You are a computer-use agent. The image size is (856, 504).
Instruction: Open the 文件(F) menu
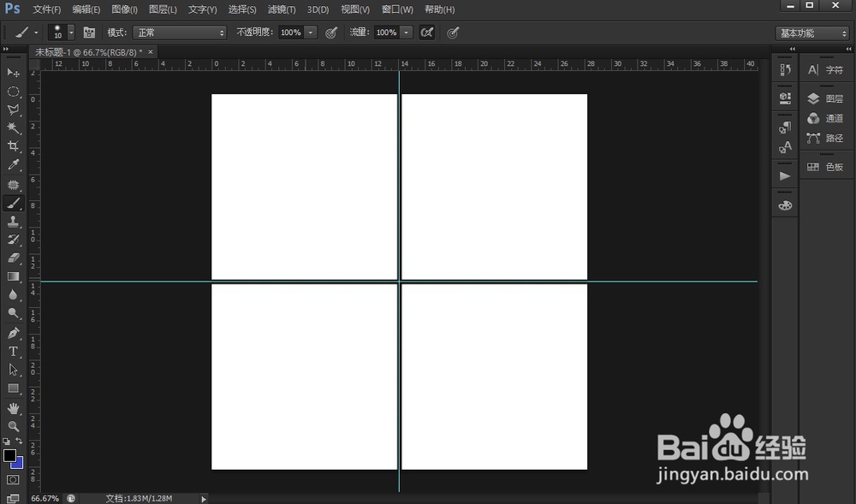tap(47, 9)
